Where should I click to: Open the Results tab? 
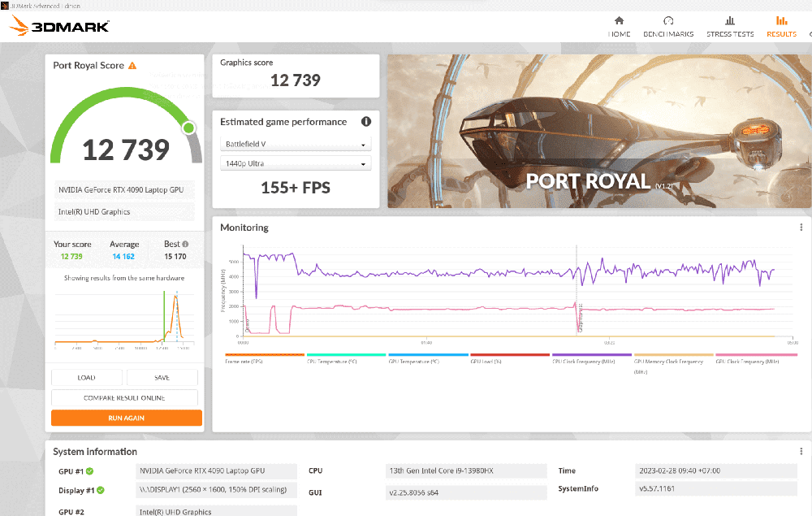pos(781,27)
